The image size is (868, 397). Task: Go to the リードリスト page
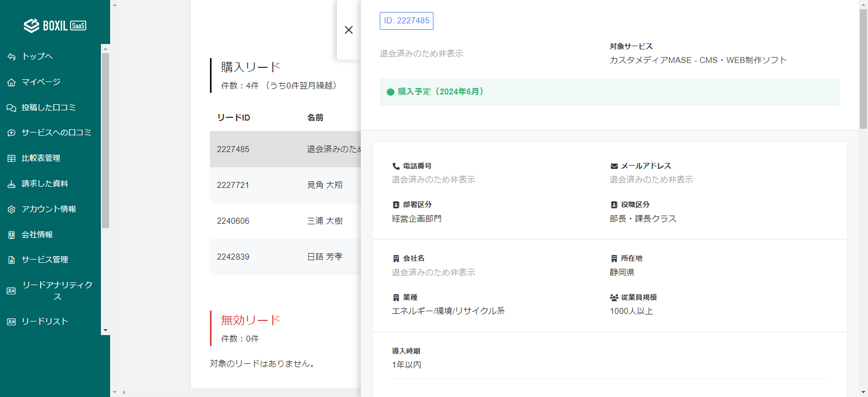pos(44,322)
